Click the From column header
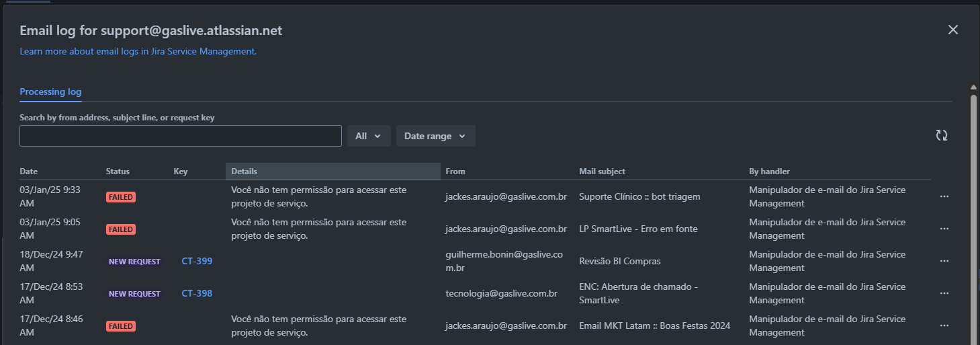Screen dimensions: 980x345 tap(455, 171)
